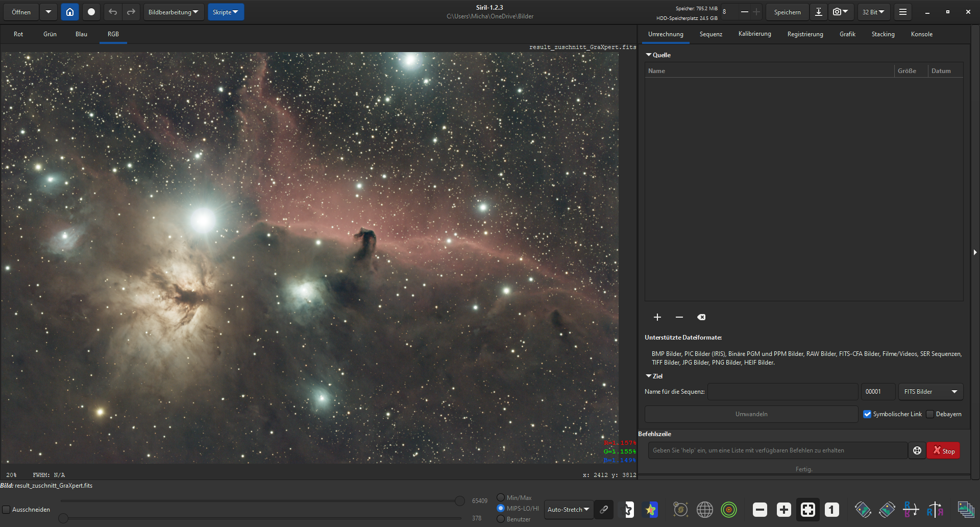
Task: Click the home working directory icon
Action: point(70,12)
